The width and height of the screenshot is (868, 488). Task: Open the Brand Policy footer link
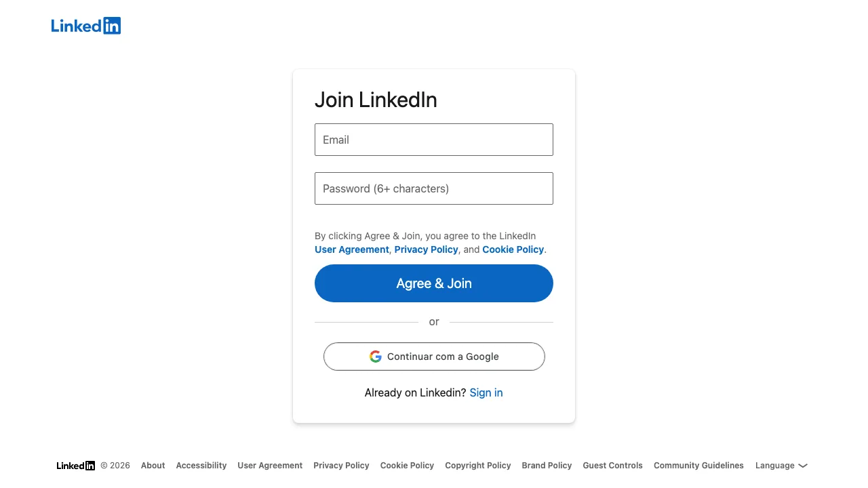coord(547,466)
